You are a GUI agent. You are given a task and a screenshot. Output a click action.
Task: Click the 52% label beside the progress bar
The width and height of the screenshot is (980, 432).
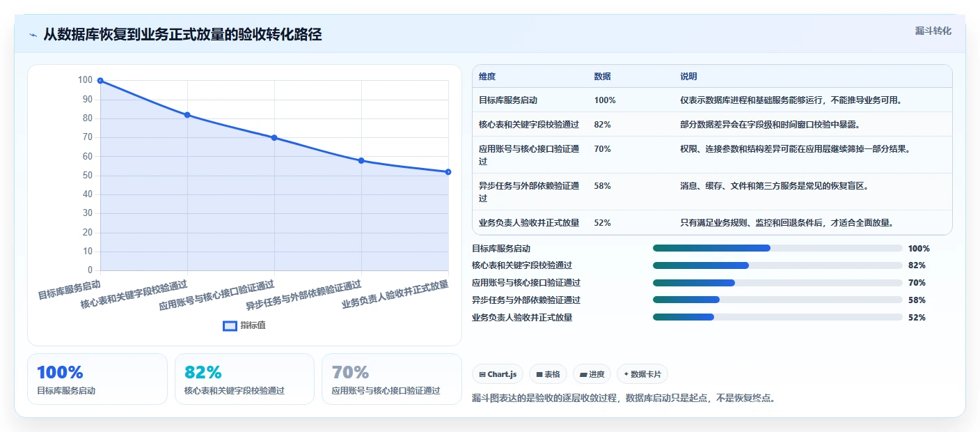[917, 318]
